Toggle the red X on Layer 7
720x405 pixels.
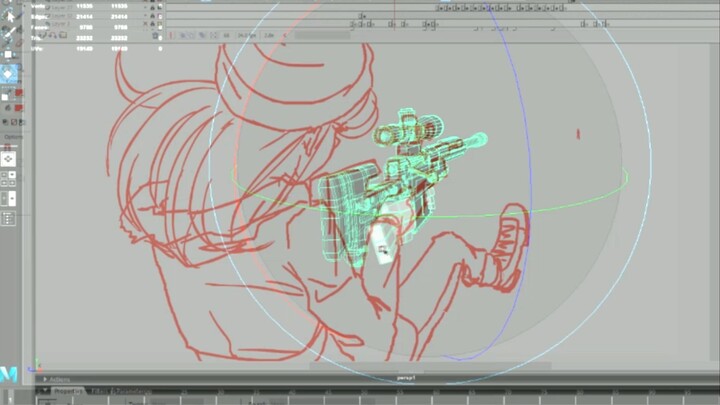[x=146, y=23]
